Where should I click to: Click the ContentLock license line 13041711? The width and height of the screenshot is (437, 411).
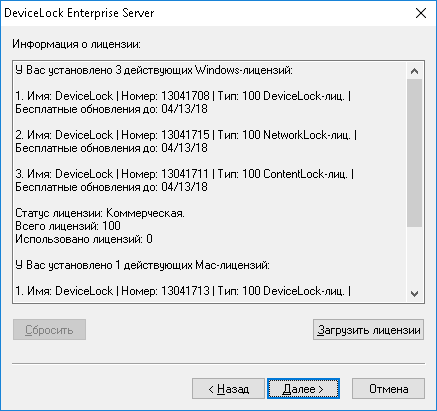(x=185, y=174)
